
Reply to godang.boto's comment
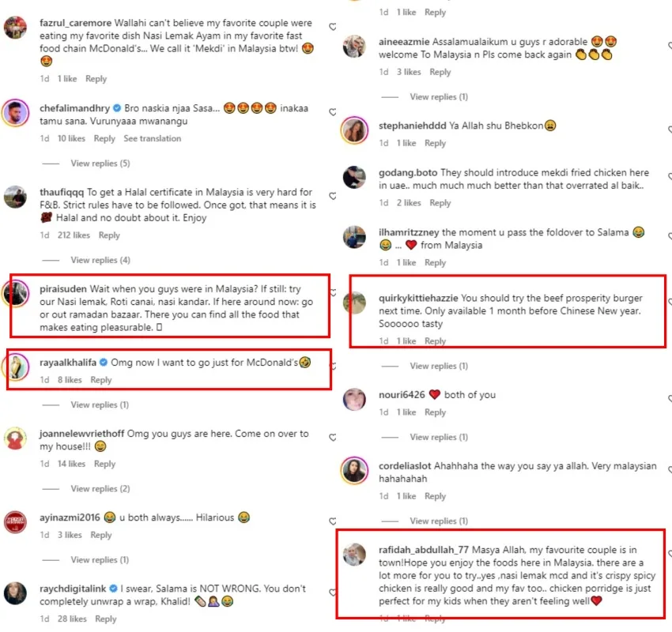click(440, 203)
